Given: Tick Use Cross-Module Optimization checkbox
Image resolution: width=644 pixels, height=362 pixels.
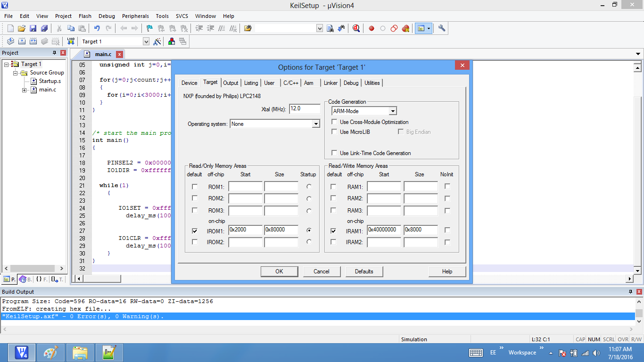Looking at the screenshot, I should (x=334, y=122).
